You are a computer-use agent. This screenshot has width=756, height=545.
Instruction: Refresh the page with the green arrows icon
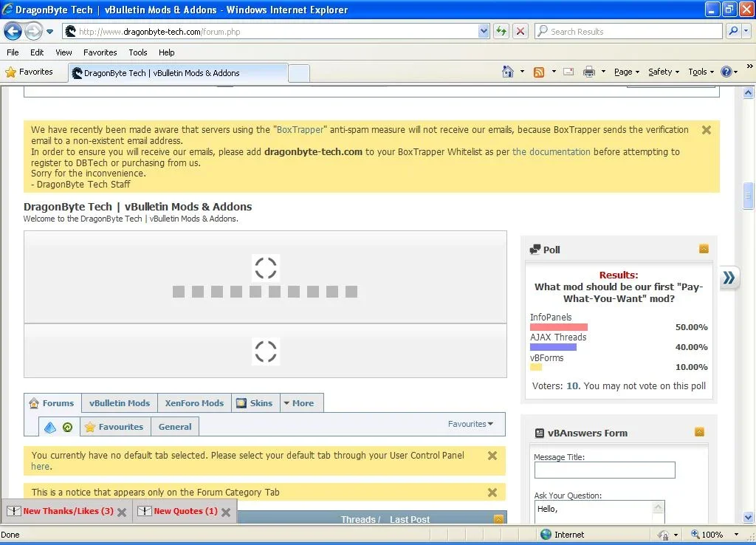[x=501, y=32]
